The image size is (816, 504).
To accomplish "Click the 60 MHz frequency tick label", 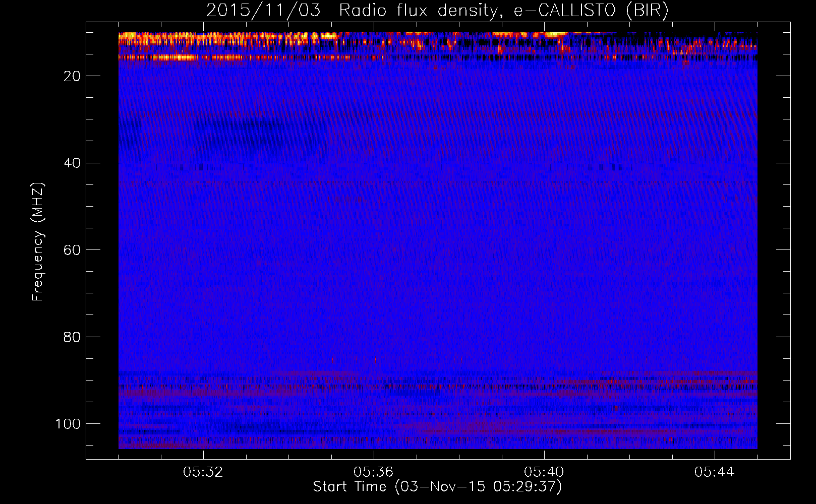I will (73, 250).
